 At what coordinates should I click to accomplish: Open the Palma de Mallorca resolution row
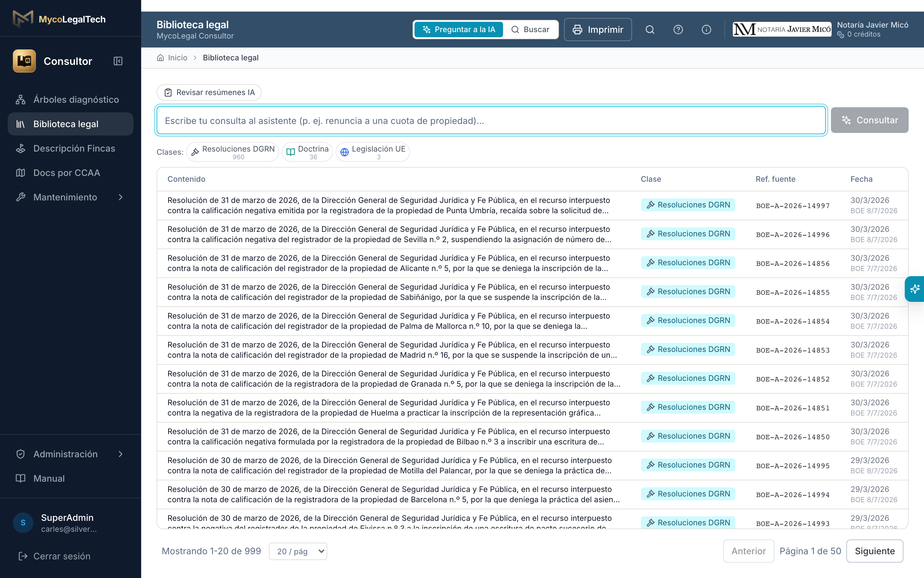532,321
